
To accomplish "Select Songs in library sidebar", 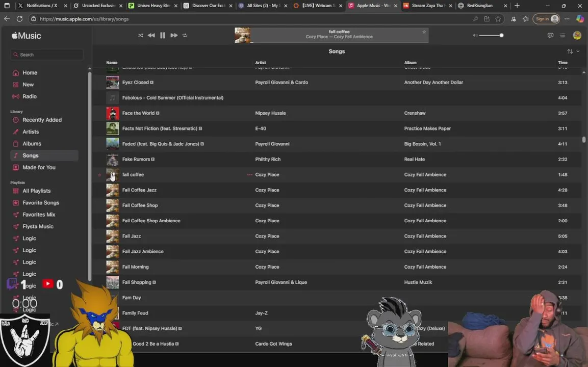I will click(x=44, y=155).
